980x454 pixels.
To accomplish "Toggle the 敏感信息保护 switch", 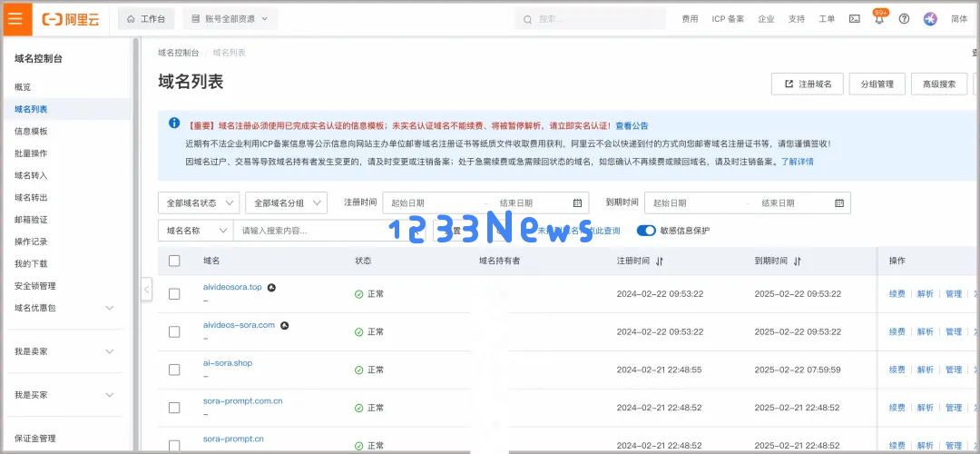I will pos(646,230).
